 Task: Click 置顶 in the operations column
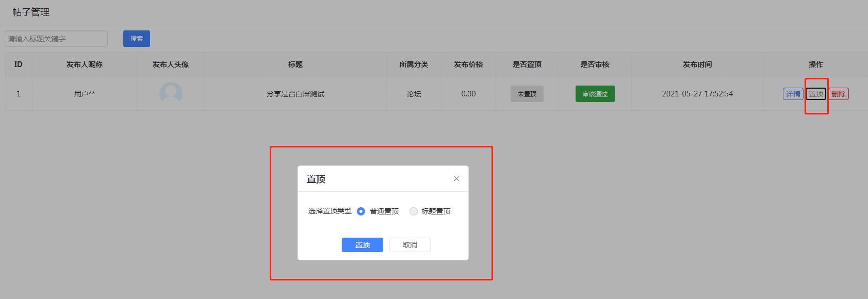[816, 94]
